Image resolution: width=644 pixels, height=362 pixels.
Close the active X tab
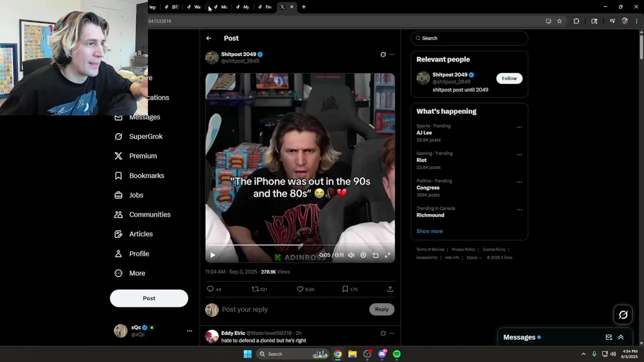pyautogui.click(x=292, y=7)
